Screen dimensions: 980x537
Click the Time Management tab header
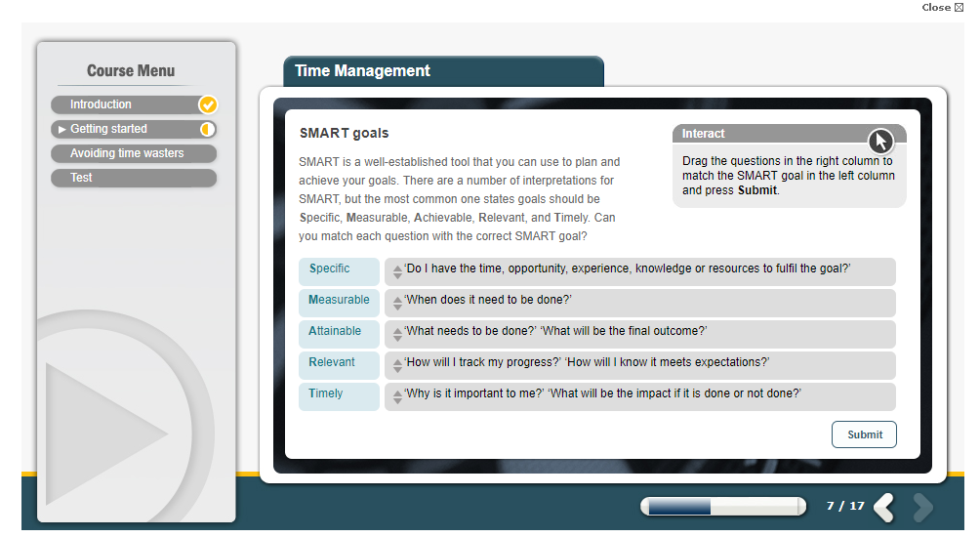coord(362,71)
